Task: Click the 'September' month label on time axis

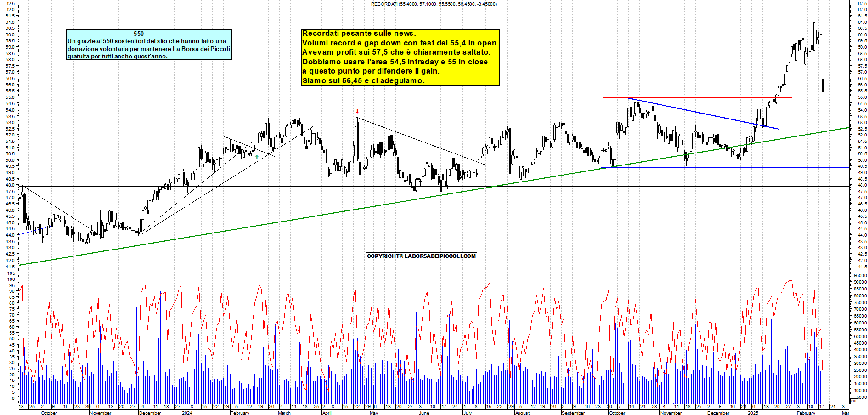Action: pyautogui.click(x=573, y=413)
